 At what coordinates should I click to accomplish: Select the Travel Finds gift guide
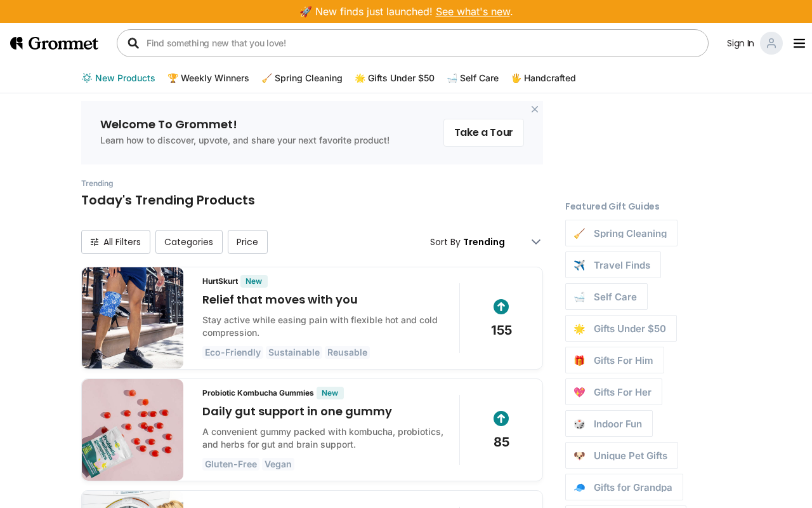click(613, 265)
